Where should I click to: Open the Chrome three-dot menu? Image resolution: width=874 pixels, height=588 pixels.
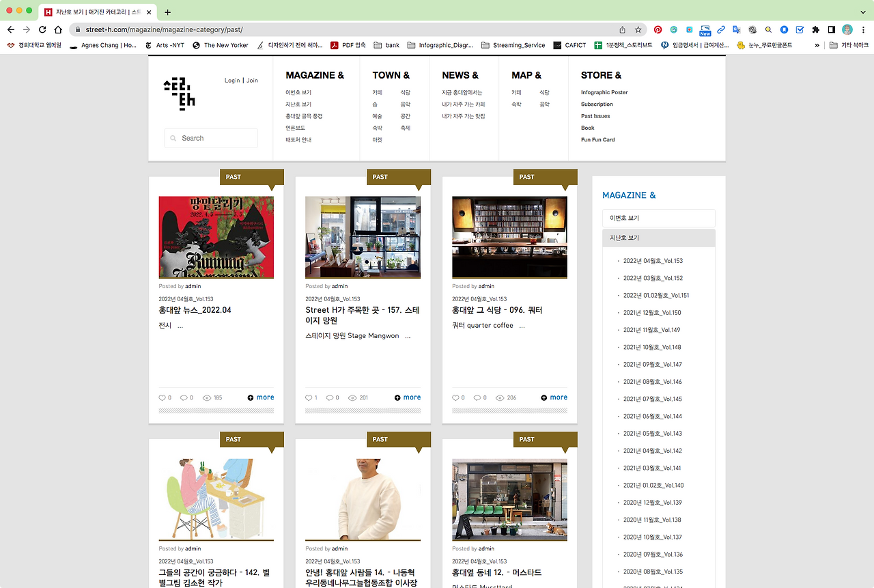click(863, 30)
